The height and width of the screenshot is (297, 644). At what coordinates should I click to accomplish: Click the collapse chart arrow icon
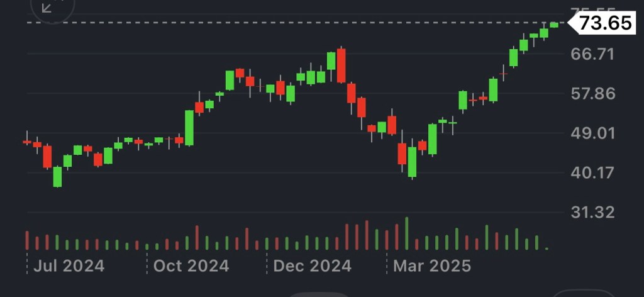[x=47, y=7]
